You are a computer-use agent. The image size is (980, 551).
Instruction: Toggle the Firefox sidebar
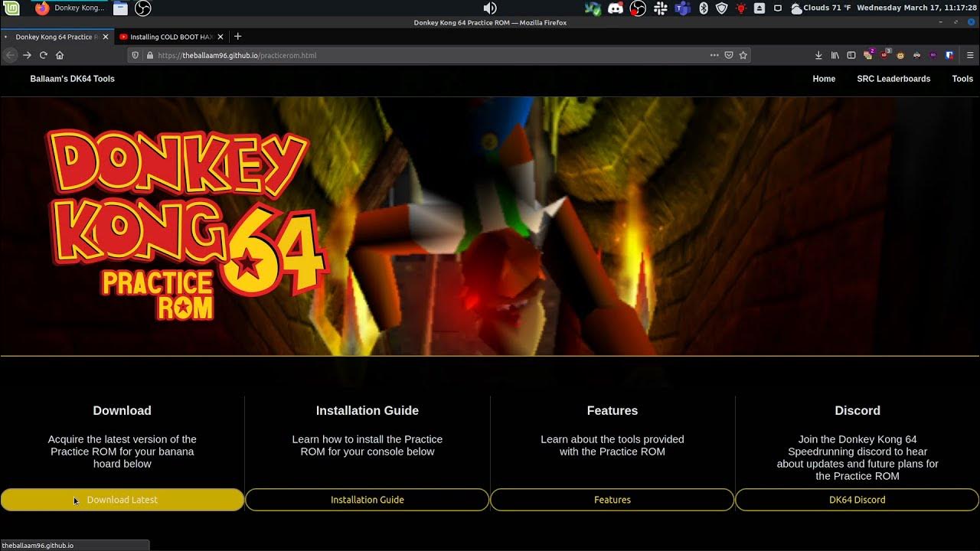851,55
